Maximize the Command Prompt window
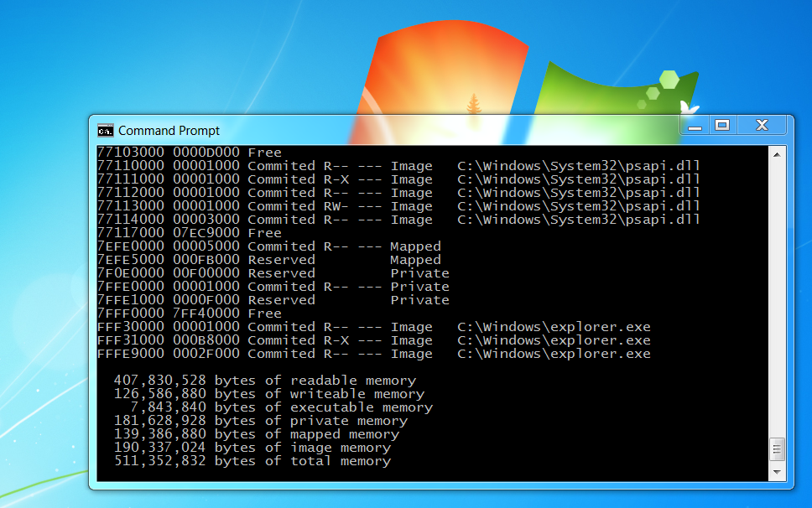Screen dimensions: 812x508 722,126
